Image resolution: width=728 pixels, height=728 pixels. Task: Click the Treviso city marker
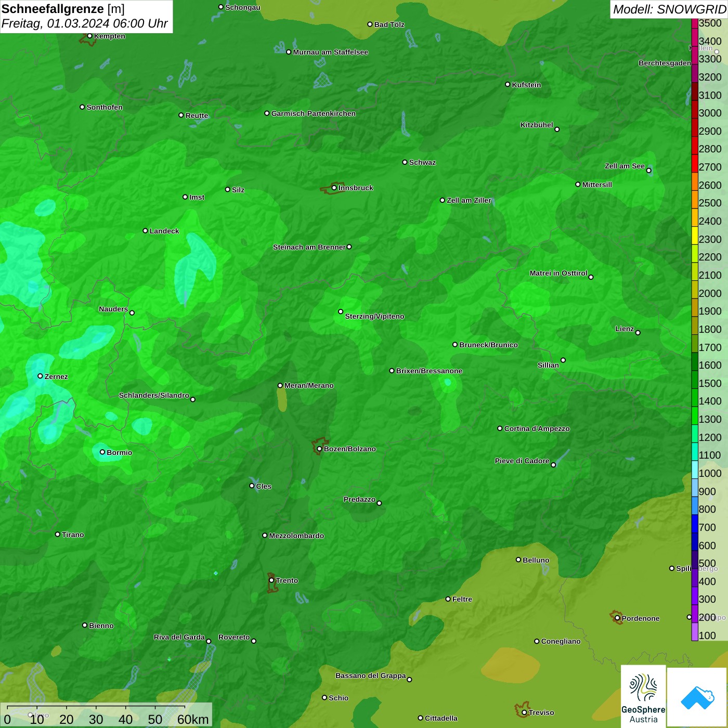524,712
